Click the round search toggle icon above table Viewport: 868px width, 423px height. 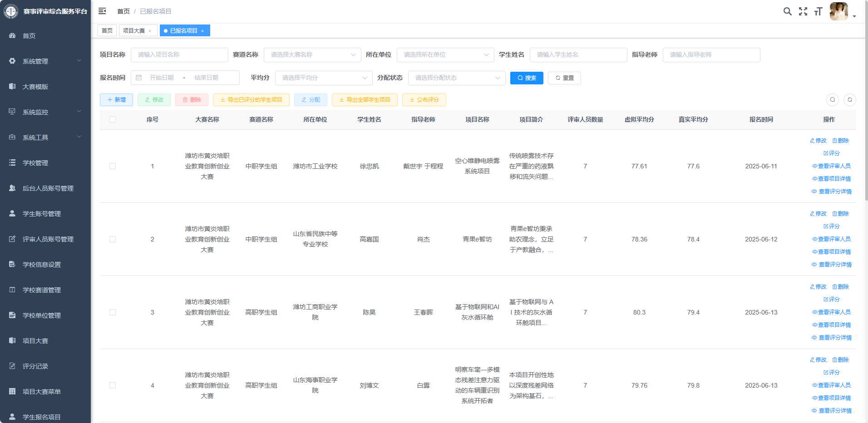(x=832, y=99)
